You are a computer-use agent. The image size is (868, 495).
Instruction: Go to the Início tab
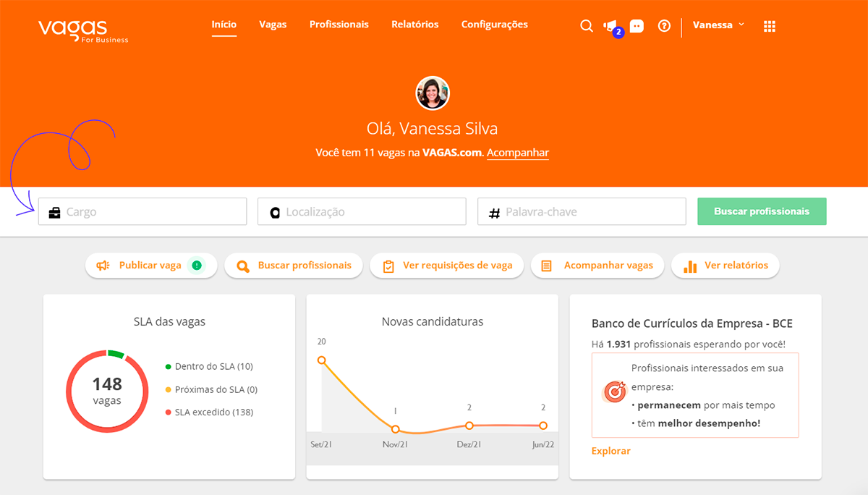(x=224, y=25)
